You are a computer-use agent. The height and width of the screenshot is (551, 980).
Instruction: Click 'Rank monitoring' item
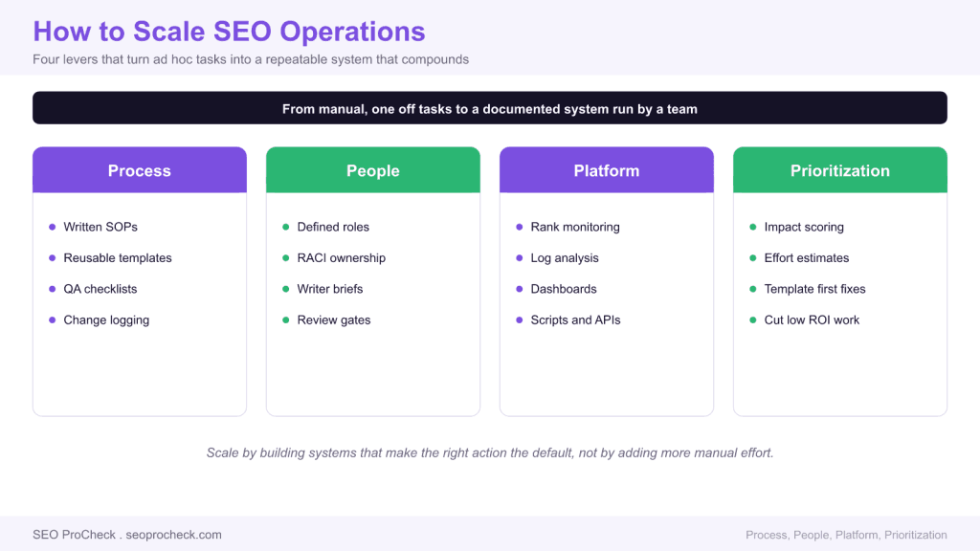click(x=575, y=227)
